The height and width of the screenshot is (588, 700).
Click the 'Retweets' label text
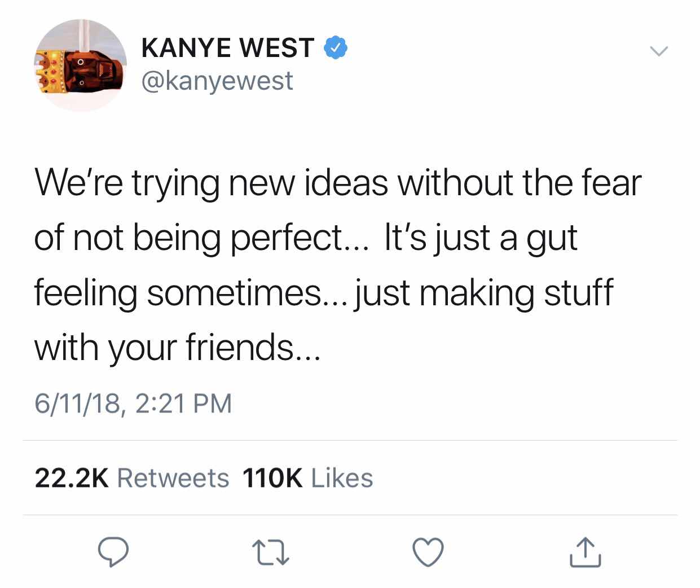(x=173, y=478)
